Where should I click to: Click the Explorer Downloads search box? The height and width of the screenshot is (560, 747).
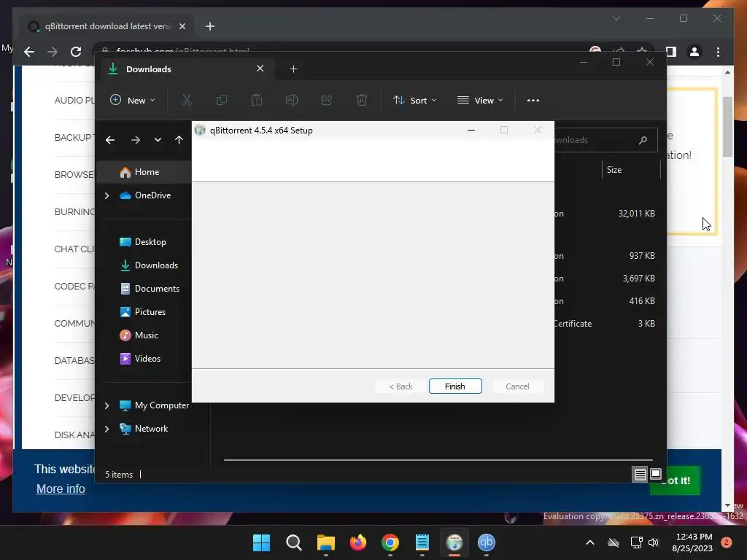click(606, 140)
